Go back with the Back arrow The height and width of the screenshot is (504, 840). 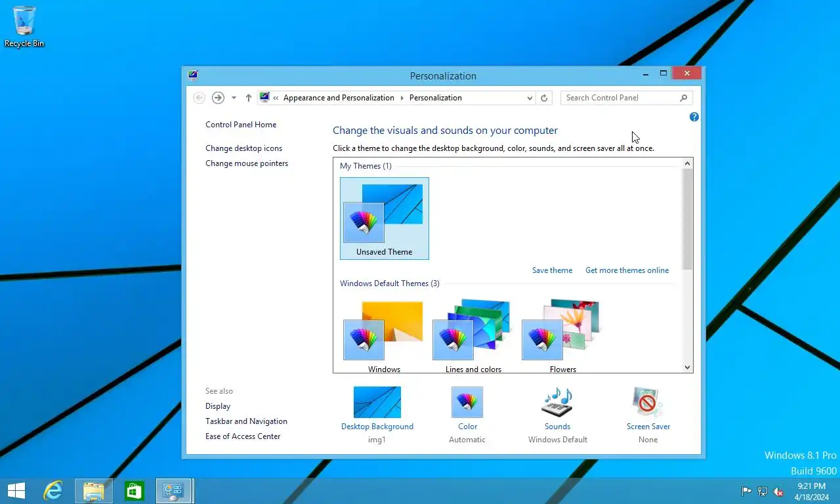click(x=199, y=98)
